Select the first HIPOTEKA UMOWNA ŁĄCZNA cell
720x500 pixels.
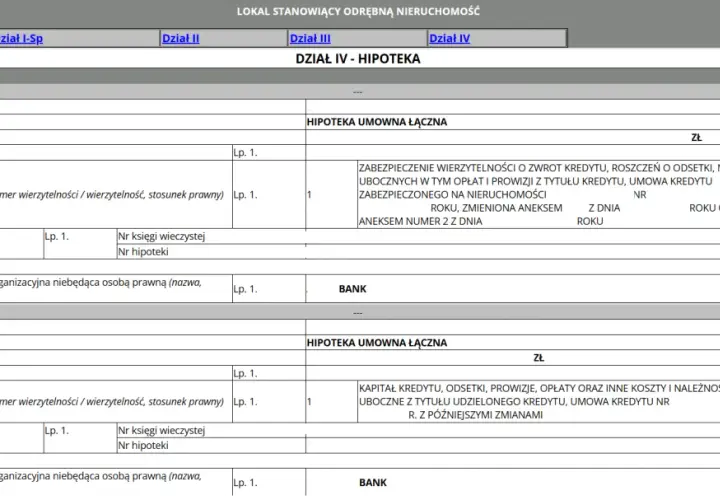tap(512, 122)
